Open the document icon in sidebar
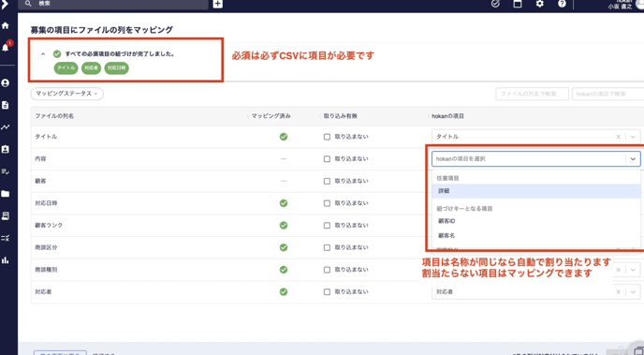The height and width of the screenshot is (355, 644). tap(6, 105)
